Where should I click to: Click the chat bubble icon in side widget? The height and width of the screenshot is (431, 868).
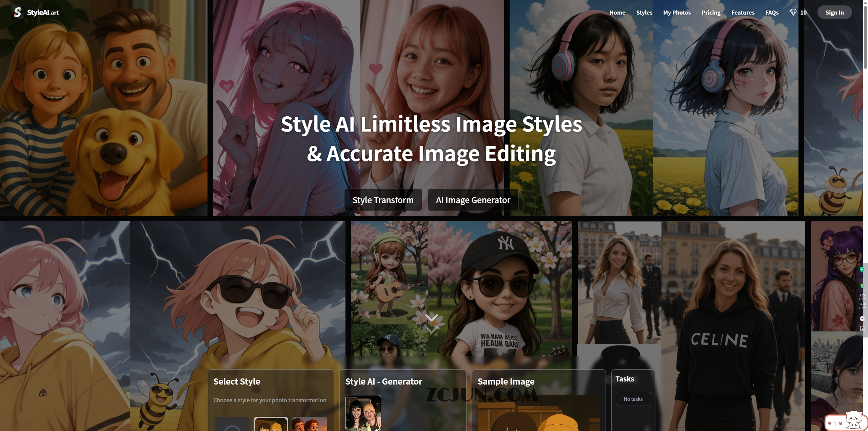pos(862,319)
